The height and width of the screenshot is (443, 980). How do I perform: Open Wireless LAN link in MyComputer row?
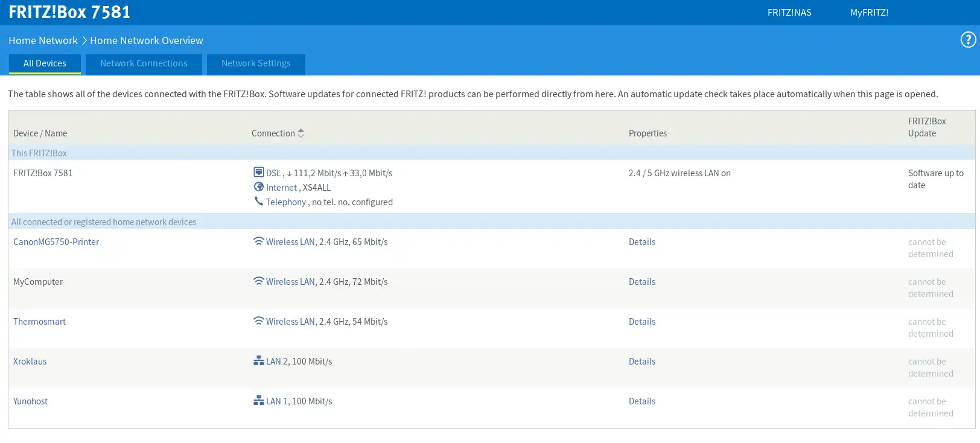pyautogui.click(x=290, y=282)
